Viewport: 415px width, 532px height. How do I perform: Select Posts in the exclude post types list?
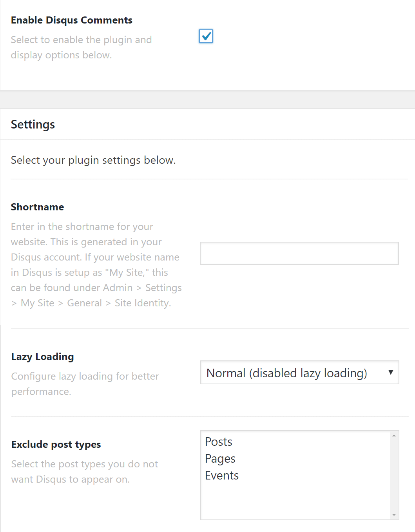pyautogui.click(x=218, y=442)
